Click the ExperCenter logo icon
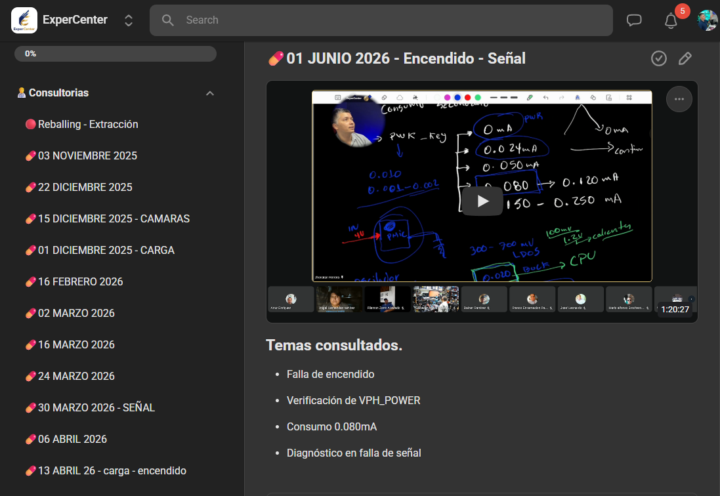 pyautogui.click(x=24, y=20)
